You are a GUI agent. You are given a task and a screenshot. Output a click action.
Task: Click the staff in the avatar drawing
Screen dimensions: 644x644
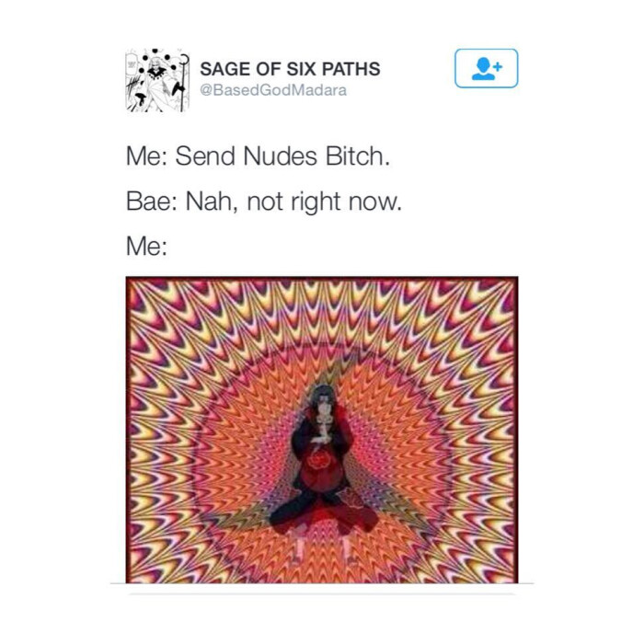pos(183,84)
